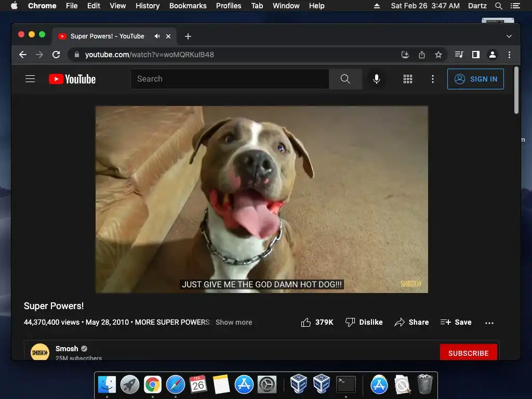Open Control Center list icon

(515, 6)
